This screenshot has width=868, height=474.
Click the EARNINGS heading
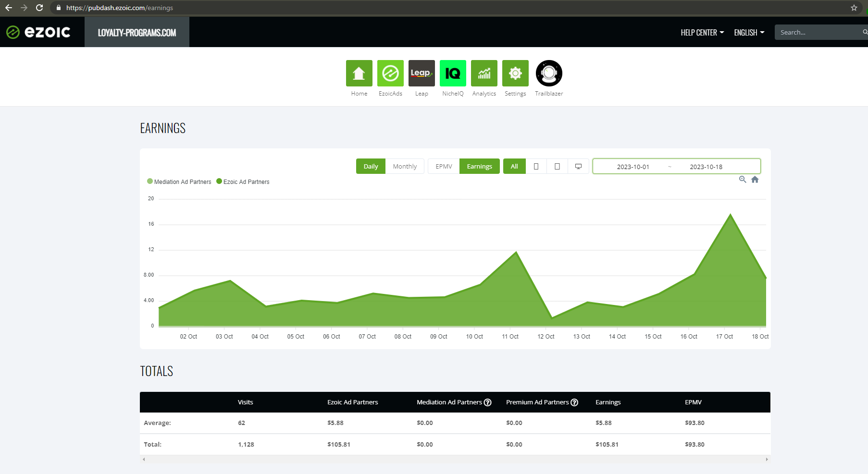coord(163,128)
